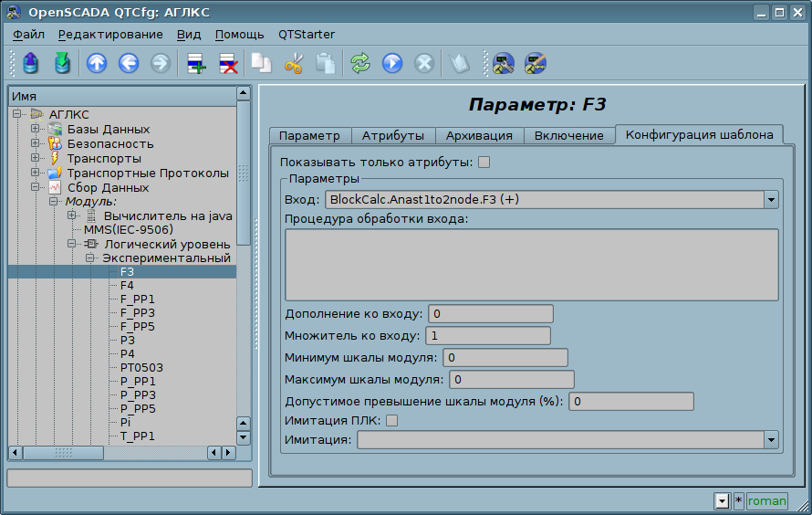Screen dimensions: 812x515
Task: Click the Load from database toolbar icon
Action: 31,64
